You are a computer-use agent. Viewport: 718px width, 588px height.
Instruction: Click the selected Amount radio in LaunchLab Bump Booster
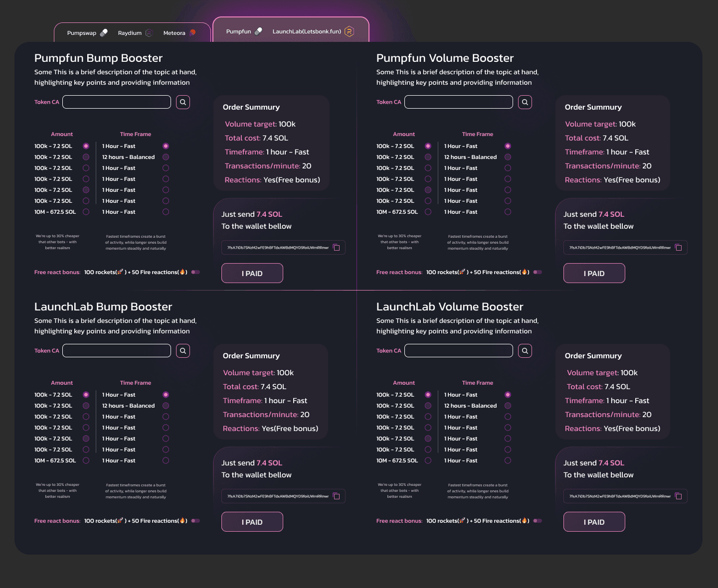(86, 395)
